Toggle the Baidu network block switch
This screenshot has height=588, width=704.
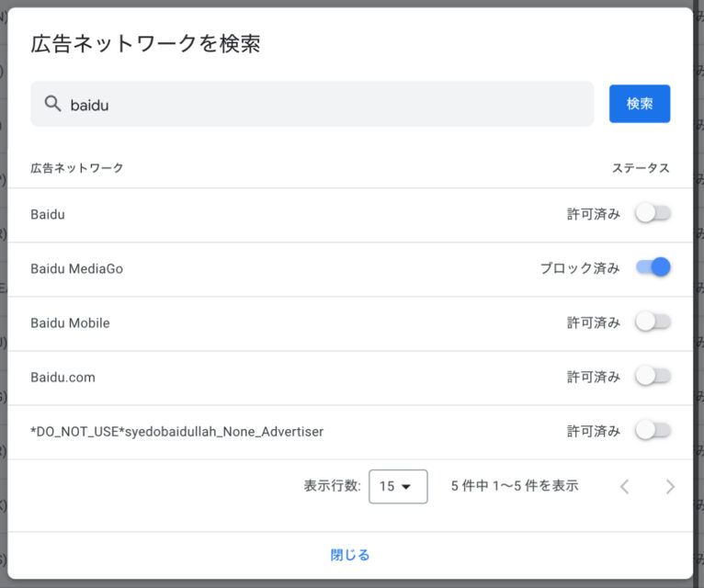coord(653,213)
